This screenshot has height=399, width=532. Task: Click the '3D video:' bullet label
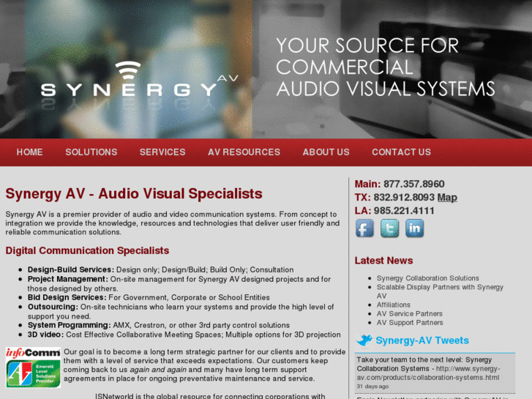pyautogui.click(x=46, y=335)
